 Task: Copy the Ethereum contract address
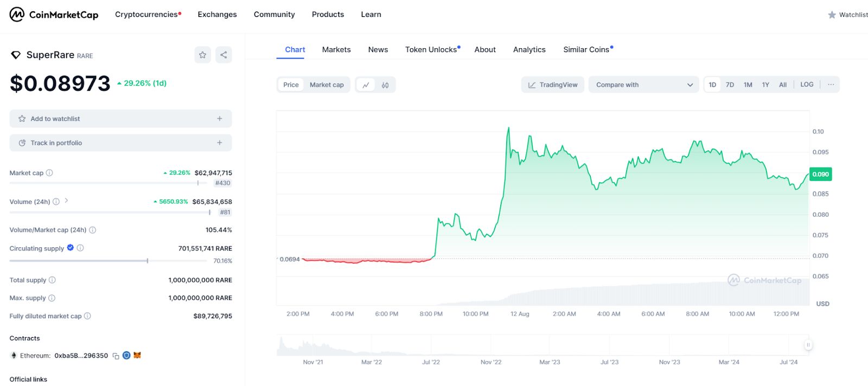pyautogui.click(x=116, y=356)
